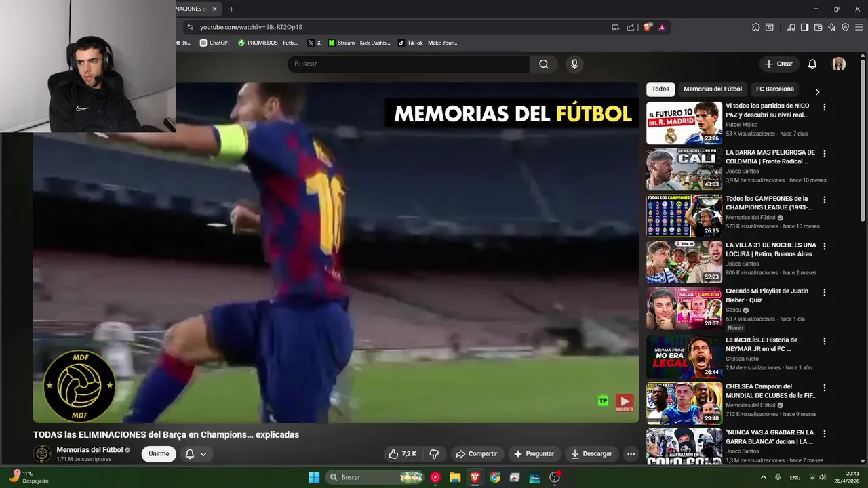Image resolution: width=868 pixels, height=488 pixels.
Task: Click the Preguntar ask button
Action: tap(534, 454)
